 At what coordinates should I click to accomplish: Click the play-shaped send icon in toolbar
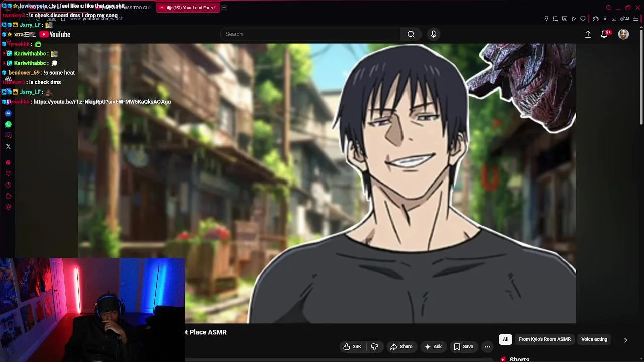click(574, 19)
